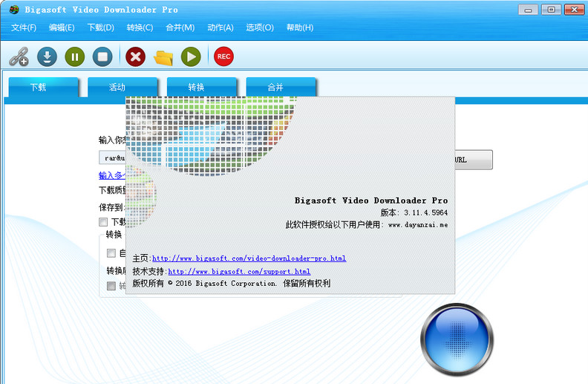The image size is (588, 384).
Task: Minimize the Bigasoft window
Action: coord(528,10)
